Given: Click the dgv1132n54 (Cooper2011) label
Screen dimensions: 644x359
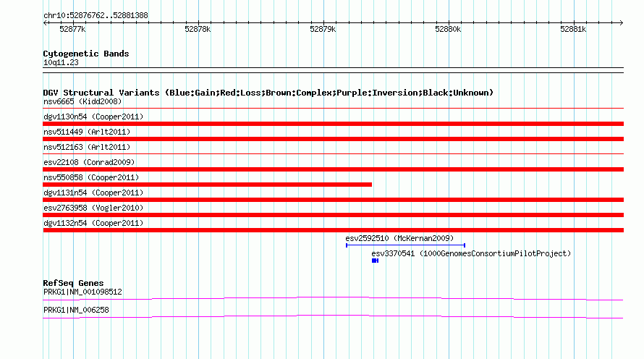Looking at the screenshot, I should point(93,223).
